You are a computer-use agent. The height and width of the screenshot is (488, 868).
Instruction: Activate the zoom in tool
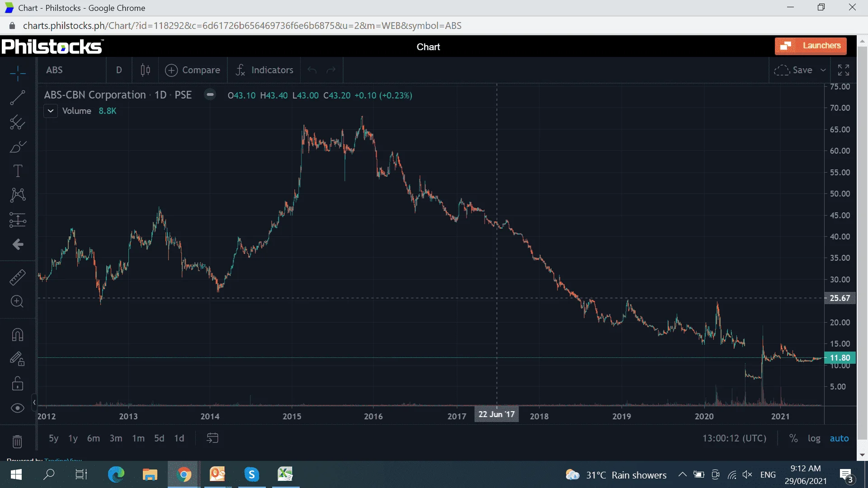[x=18, y=301]
